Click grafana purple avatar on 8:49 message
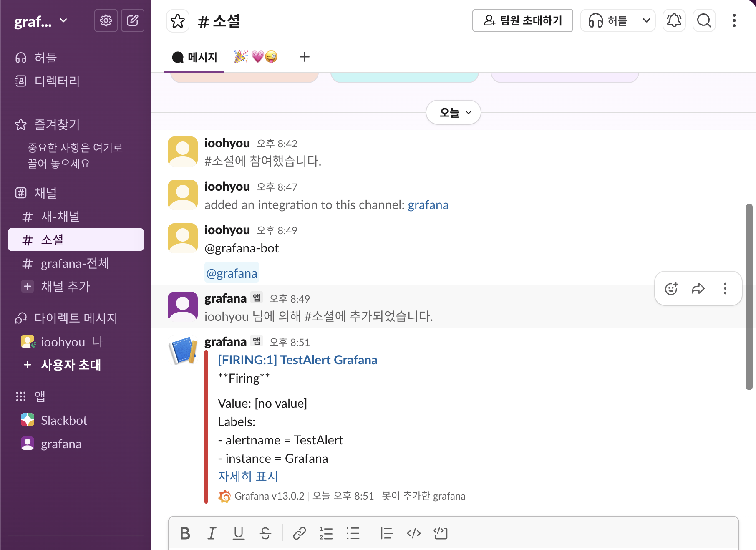Screen dimensions: 756x550 tap(183, 307)
